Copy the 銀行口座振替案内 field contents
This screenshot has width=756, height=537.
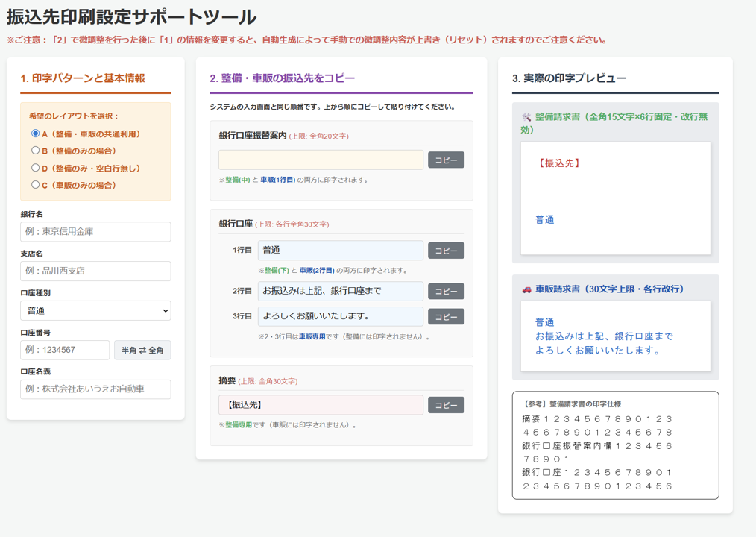(x=446, y=160)
